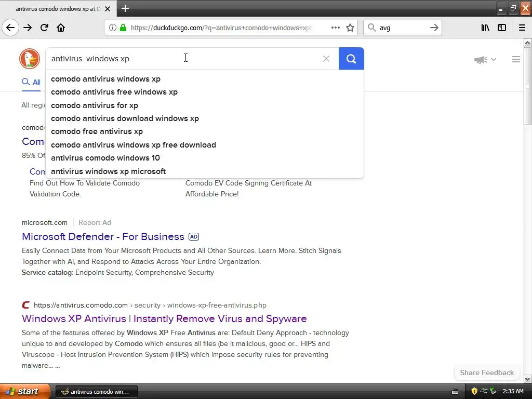Click the security shield tray icon
Image resolution: width=532 pixels, height=399 pixels.
click(474, 392)
